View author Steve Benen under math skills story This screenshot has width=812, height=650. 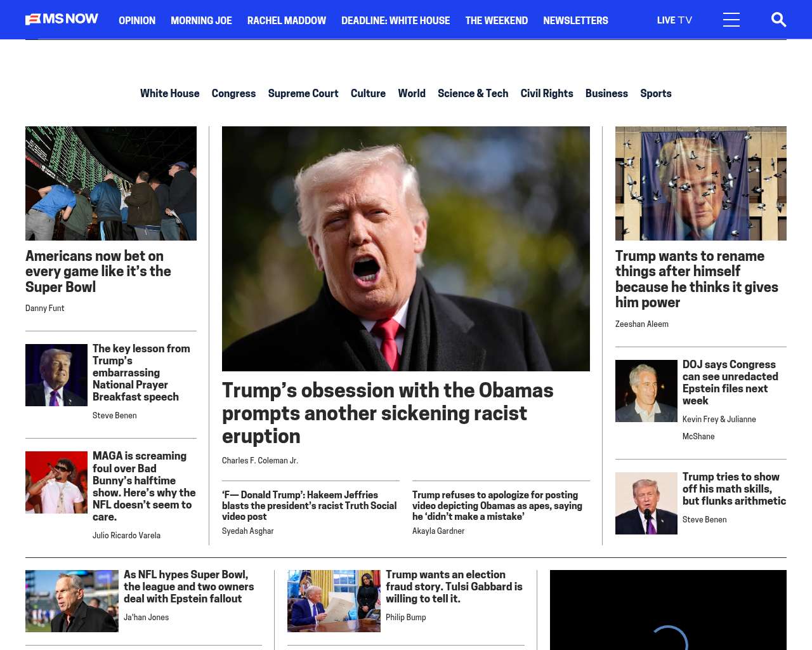click(x=704, y=519)
